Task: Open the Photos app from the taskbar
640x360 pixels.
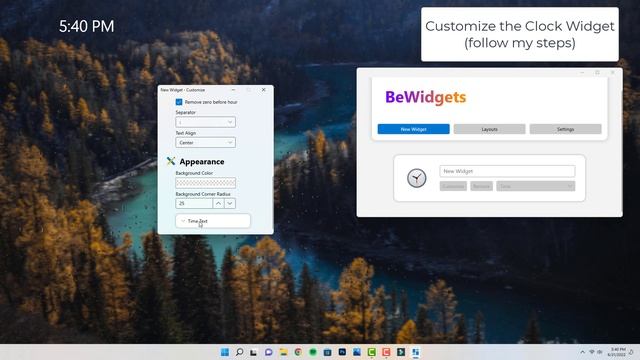Action: tap(357, 352)
